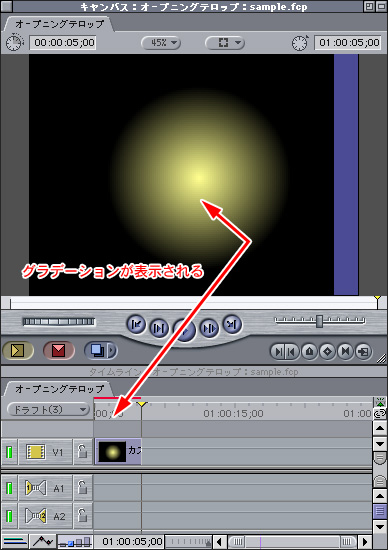Click audio tracks scroll down arrow
This screenshot has height=550, width=388.
click(x=380, y=526)
